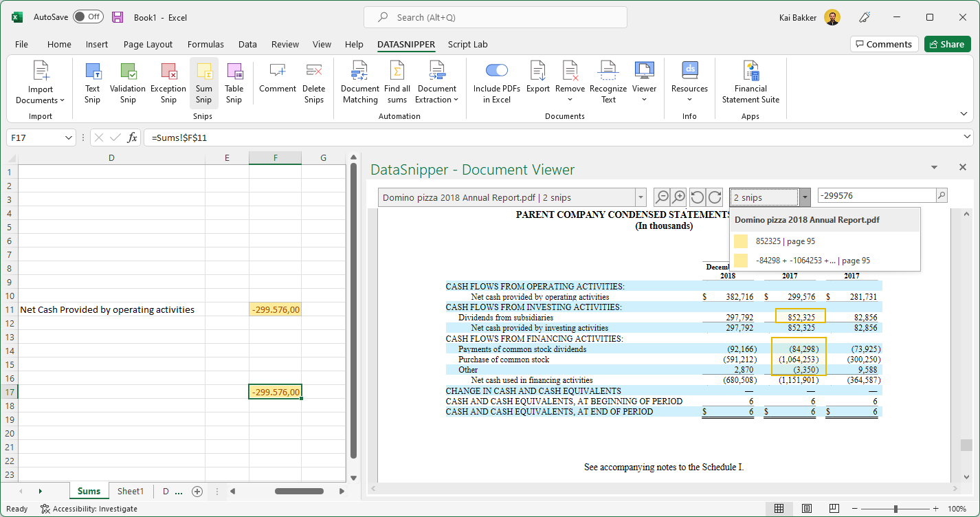Select snip -84298 + -1064253 on page 95
The height and width of the screenshot is (517, 980).
825,261
